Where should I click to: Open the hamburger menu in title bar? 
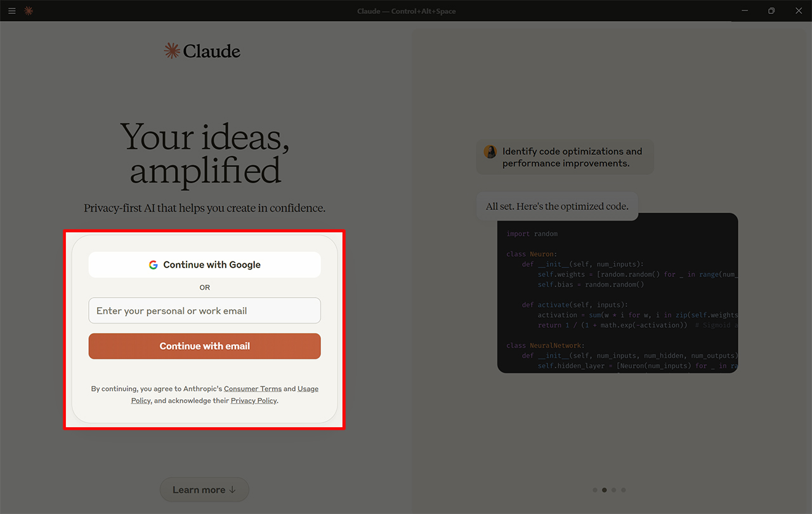pos(12,11)
